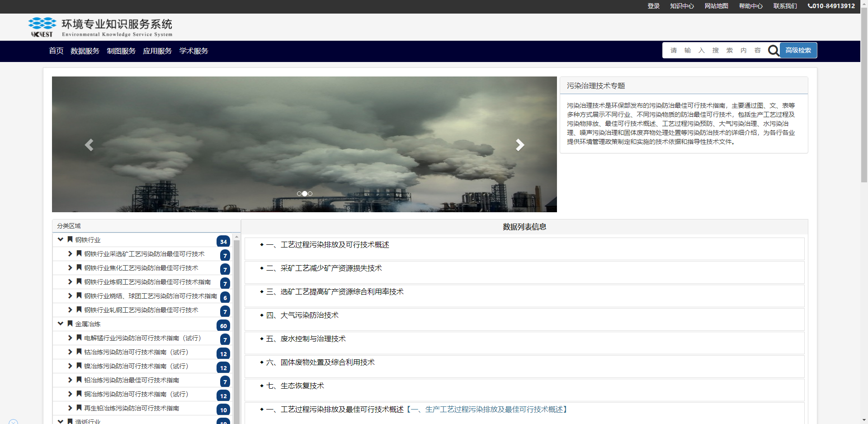Open the 学术服务 navigation menu
Image resolution: width=868 pixels, height=424 pixels.
pyautogui.click(x=193, y=51)
